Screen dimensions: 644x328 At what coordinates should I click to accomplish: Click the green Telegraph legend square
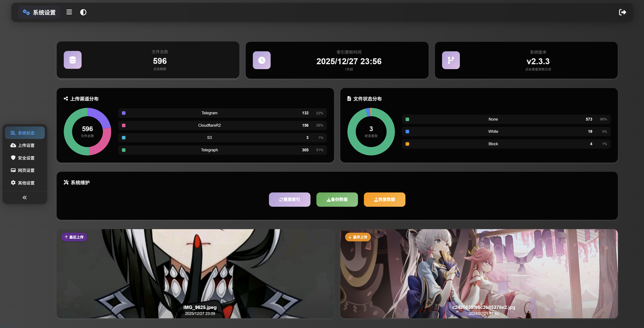(x=123, y=150)
